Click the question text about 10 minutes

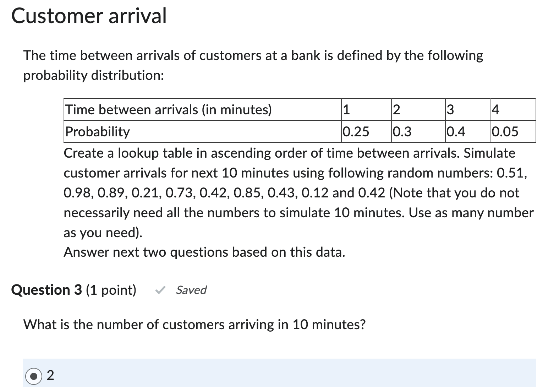(x=194, y=324)
